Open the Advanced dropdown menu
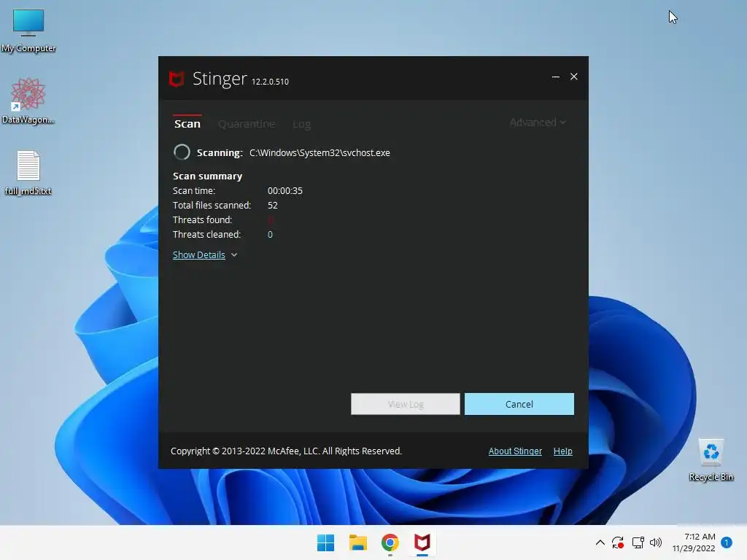 pos(538,122)
